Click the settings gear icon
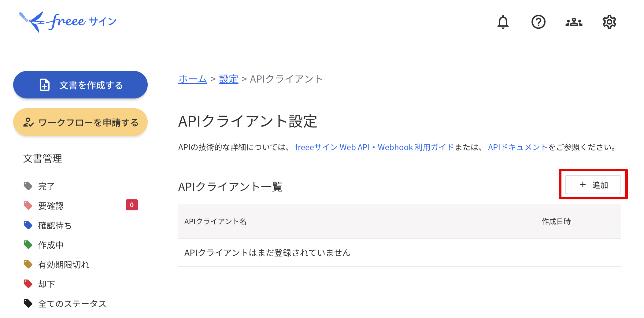 click(x=609, y=22)
